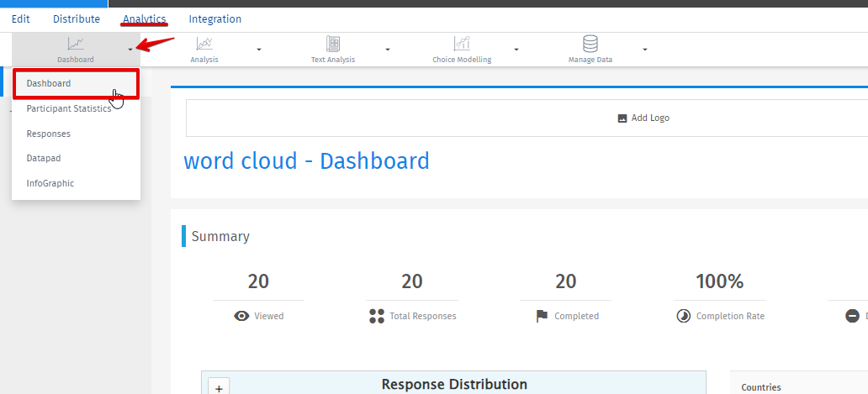
Task: Open the Datapad menu entry
Action: coord(43,158)
